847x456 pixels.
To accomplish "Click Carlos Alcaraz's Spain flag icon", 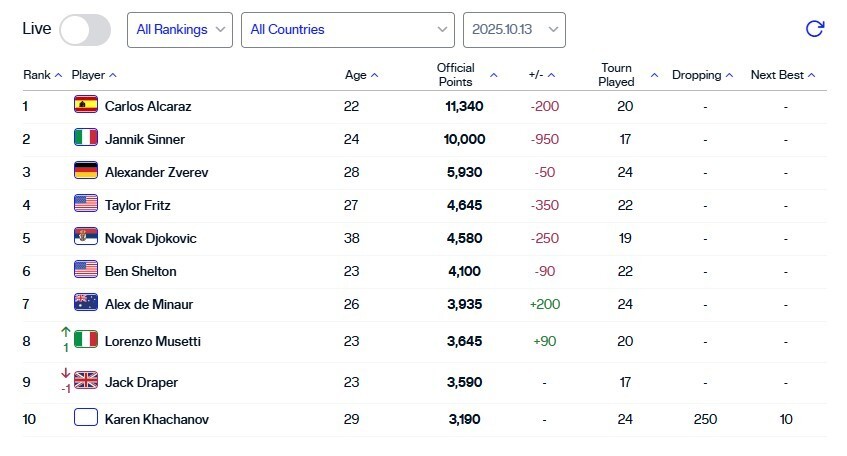I will point(86,106).
